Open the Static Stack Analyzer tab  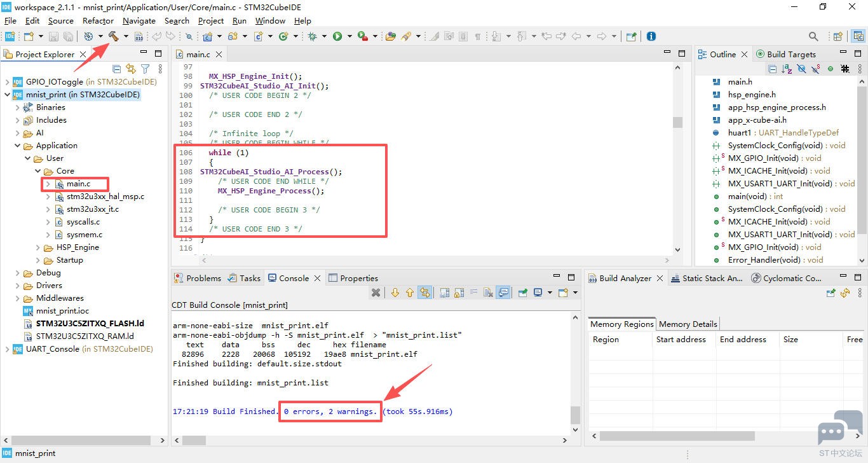(x=706, y=278)
